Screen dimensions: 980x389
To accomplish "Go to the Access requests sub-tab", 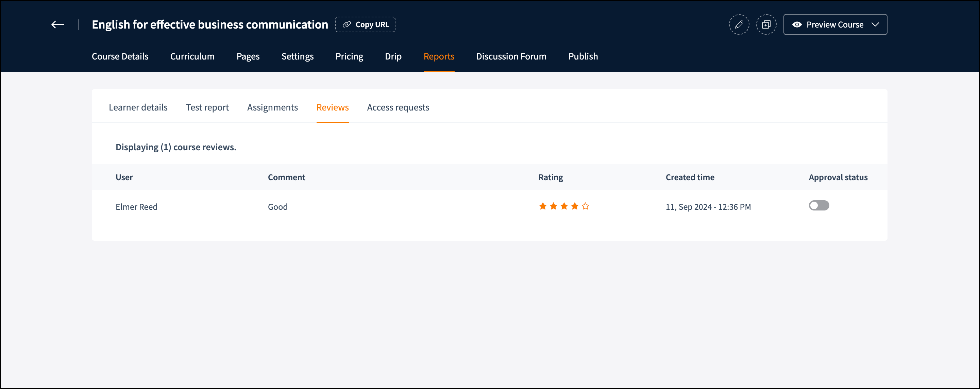I will (398, 107).
